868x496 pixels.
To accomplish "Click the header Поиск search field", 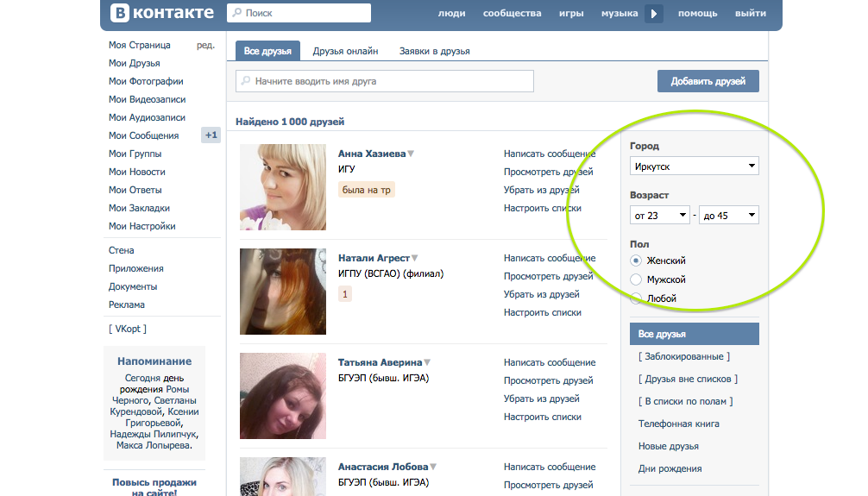I will coord(299,13).
